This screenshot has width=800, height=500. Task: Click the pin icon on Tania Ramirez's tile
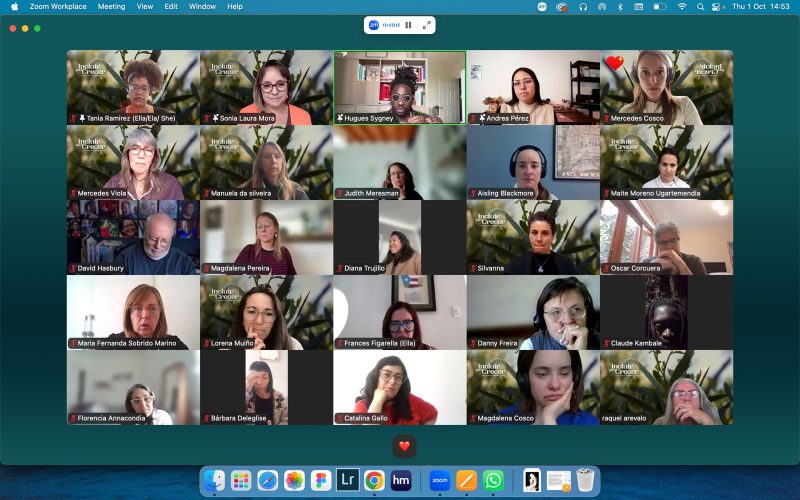click(82, 118)
